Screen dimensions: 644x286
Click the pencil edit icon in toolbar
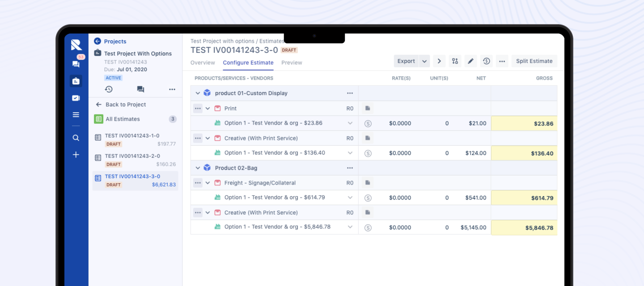click(x=470, y=61)
